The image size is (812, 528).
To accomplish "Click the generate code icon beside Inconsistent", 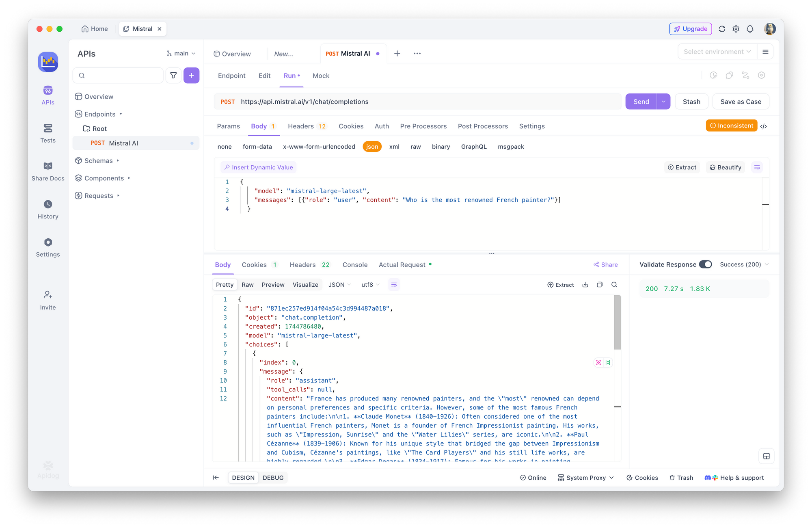I will (764, 126).
